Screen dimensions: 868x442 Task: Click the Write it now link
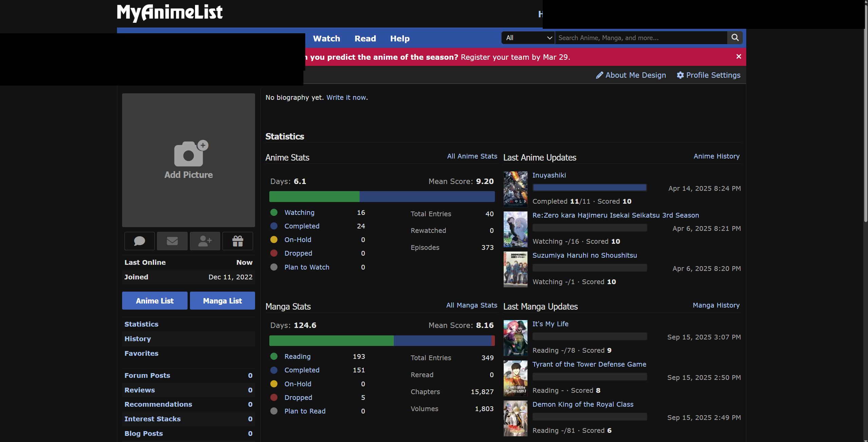(x=346, y=97)
